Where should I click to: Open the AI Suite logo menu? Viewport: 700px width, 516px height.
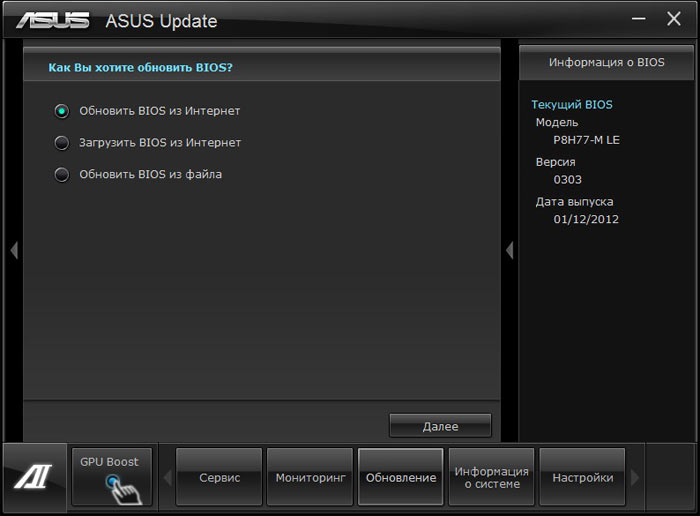(x=33, y=477)
